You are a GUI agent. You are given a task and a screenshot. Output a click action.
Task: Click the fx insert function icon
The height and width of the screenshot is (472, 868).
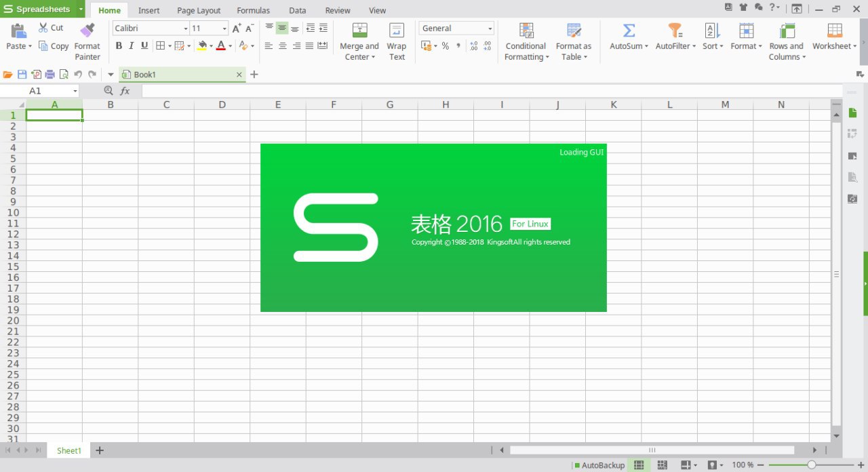(125, 91)
